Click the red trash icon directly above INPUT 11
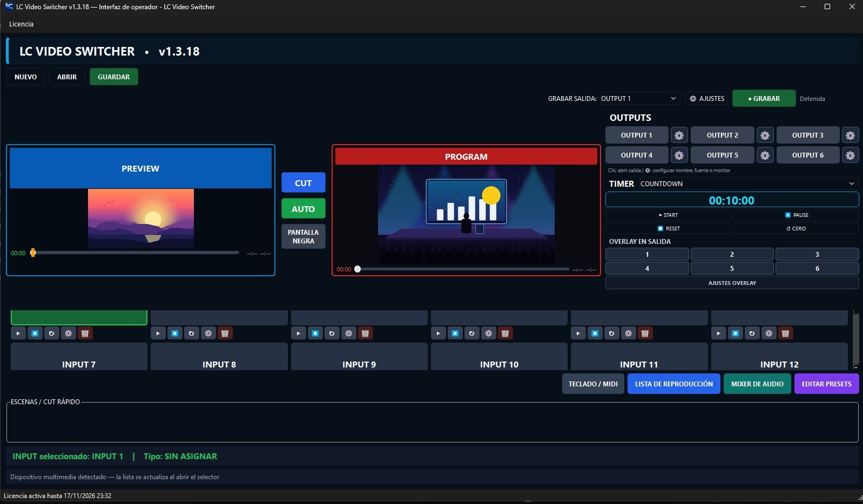 click(x=645, y=333)
